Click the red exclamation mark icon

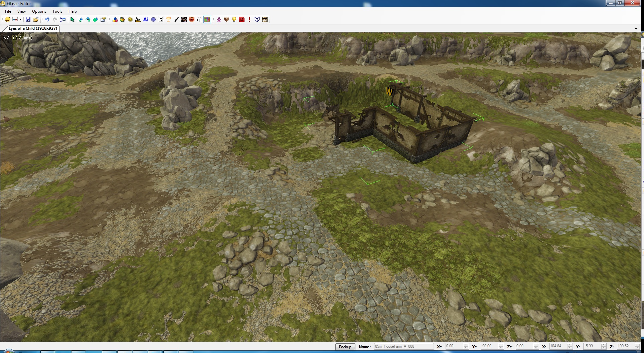[250, 20]
